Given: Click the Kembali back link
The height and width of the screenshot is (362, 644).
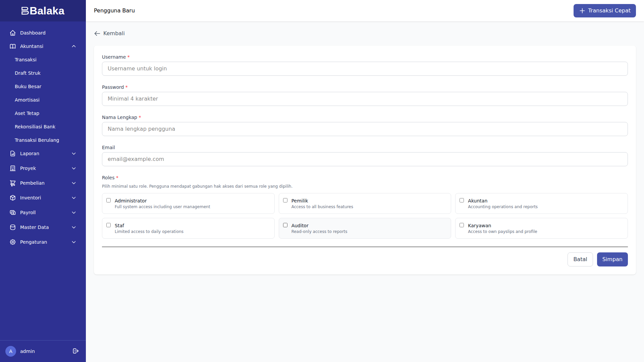Looking at the screenshot, I should click(x=110, y=34).
